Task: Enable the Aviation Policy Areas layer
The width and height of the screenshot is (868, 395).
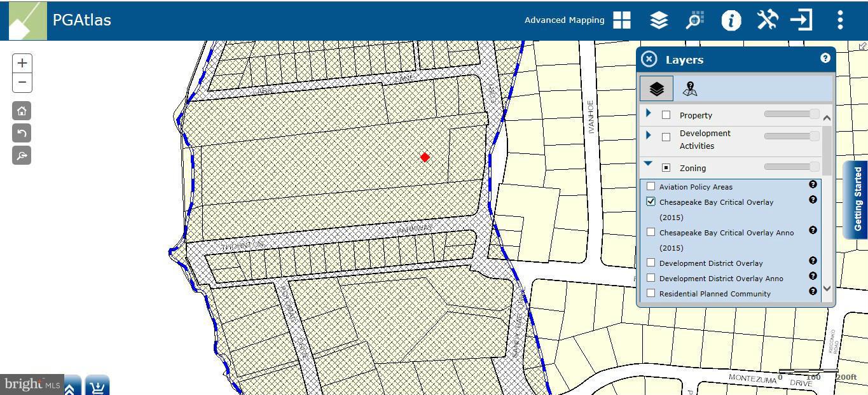Action: coord(651,186)
